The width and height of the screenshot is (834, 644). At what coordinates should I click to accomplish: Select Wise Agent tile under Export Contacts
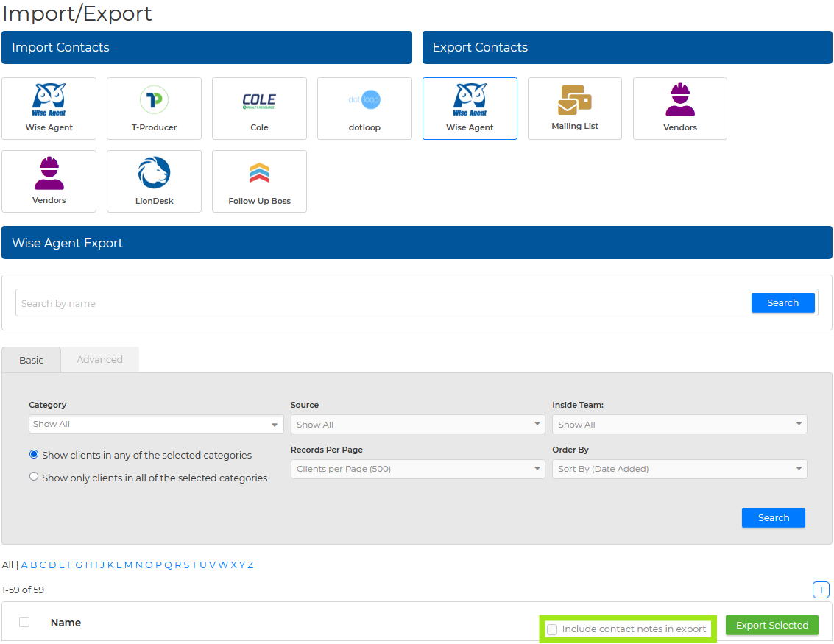[470, 108]
